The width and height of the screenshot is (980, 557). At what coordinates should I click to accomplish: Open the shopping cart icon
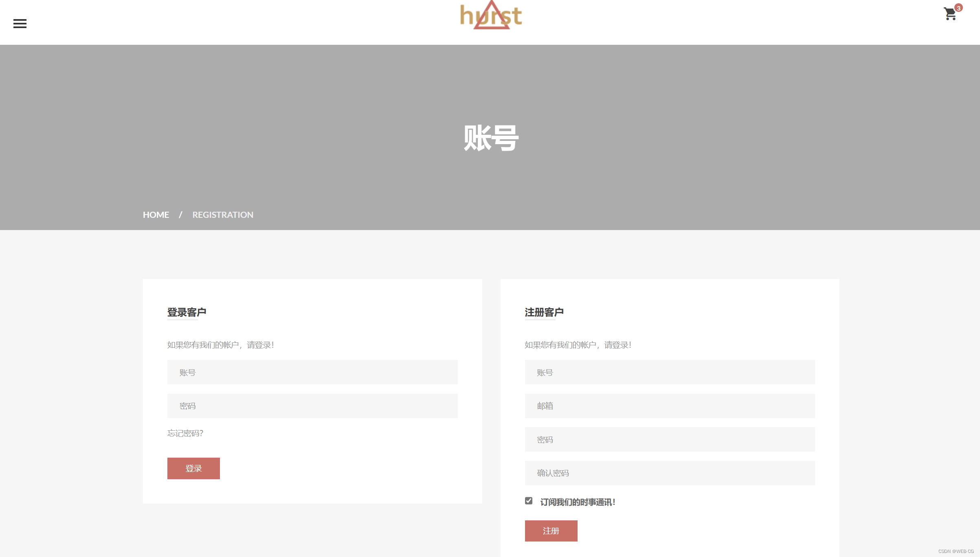click(x=949, y=15)
